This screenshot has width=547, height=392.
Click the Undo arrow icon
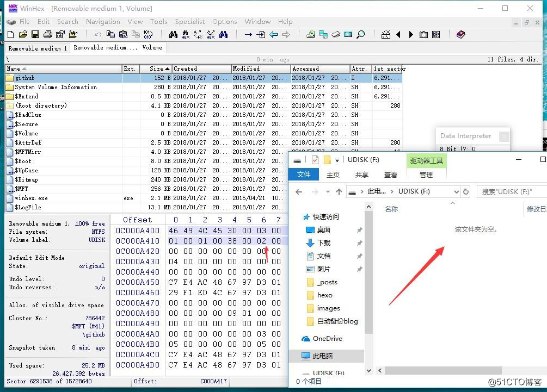click(x=98, y=34)
